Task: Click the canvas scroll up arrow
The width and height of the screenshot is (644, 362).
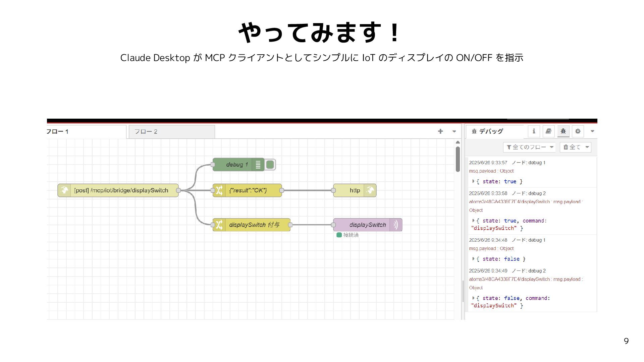Action: click(x=458, y=142)
